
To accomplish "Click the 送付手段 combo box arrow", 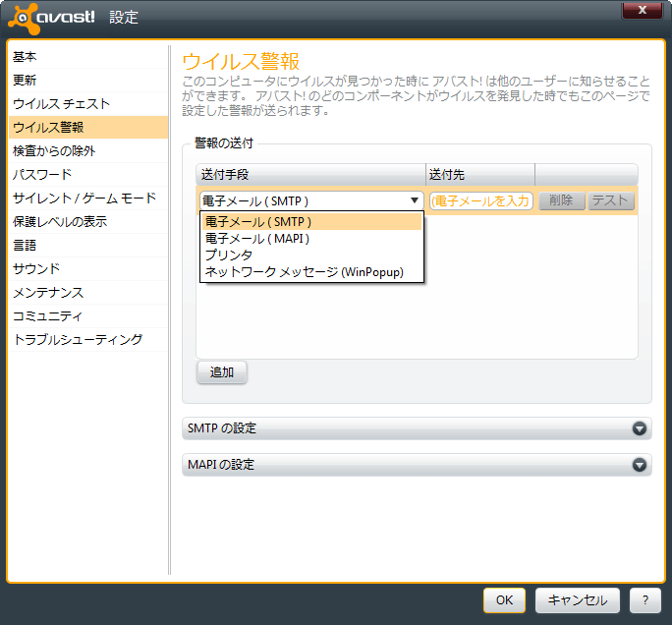I will click(x=414, y=200).
